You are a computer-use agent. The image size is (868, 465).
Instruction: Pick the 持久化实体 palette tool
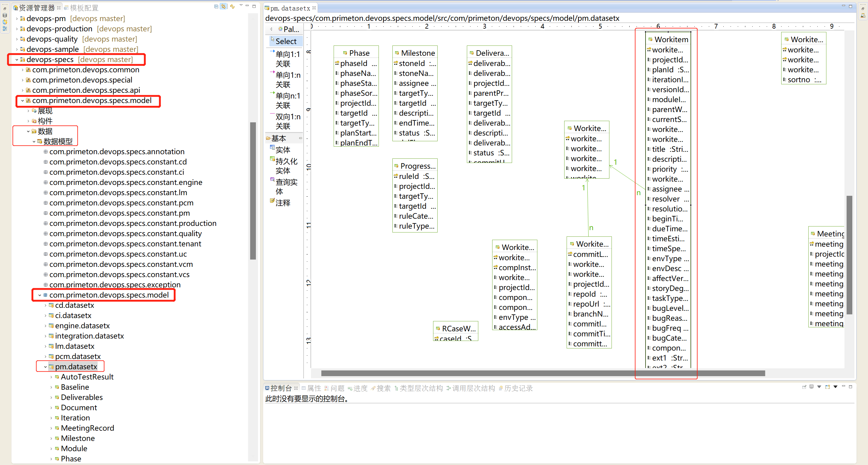[286, 166]
